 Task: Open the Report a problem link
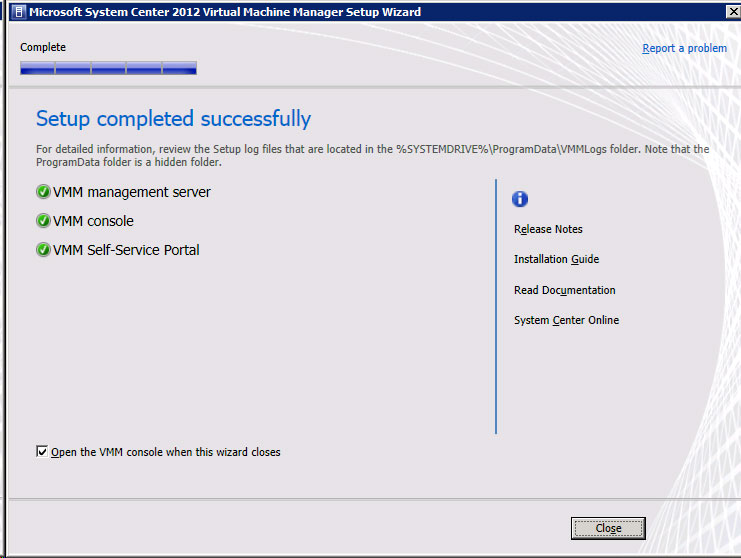(x=684, y=48)
